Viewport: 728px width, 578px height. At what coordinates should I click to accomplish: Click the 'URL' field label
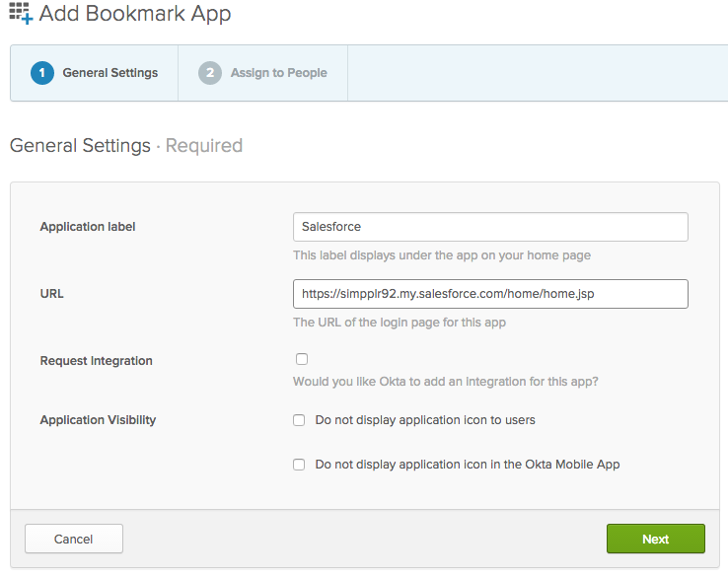click(x=51, y=293)
